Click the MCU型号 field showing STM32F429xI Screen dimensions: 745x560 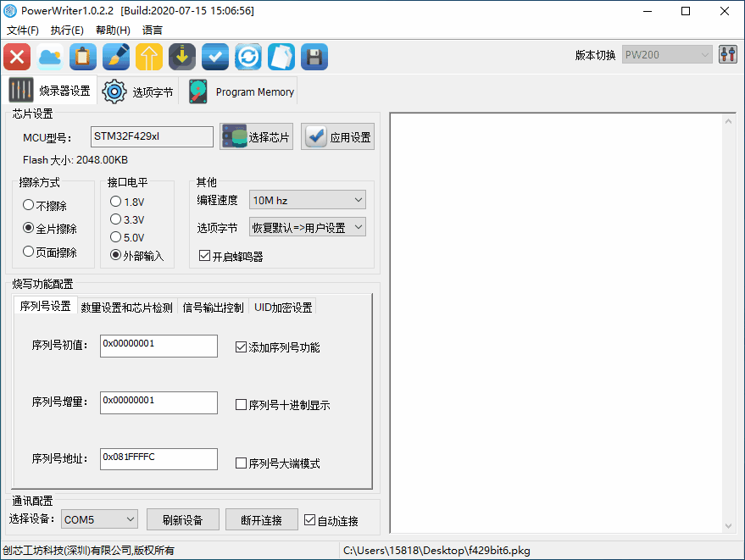click(x=152, y=136)
